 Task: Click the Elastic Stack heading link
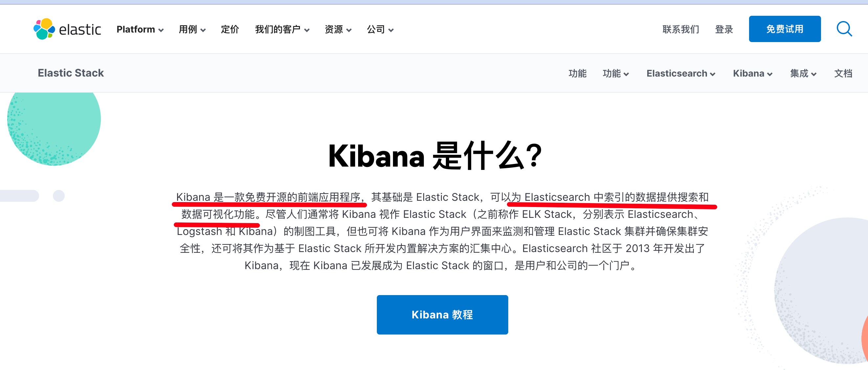point(71,73)
